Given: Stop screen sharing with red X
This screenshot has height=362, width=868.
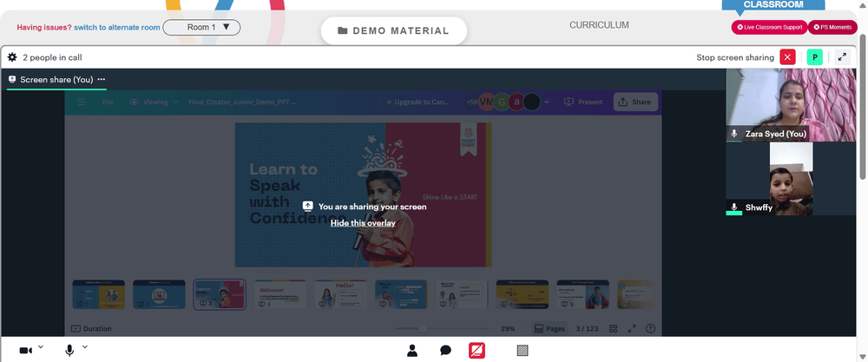Looking at the screenshot, I should pyautogui.click(x=788, y=57).
